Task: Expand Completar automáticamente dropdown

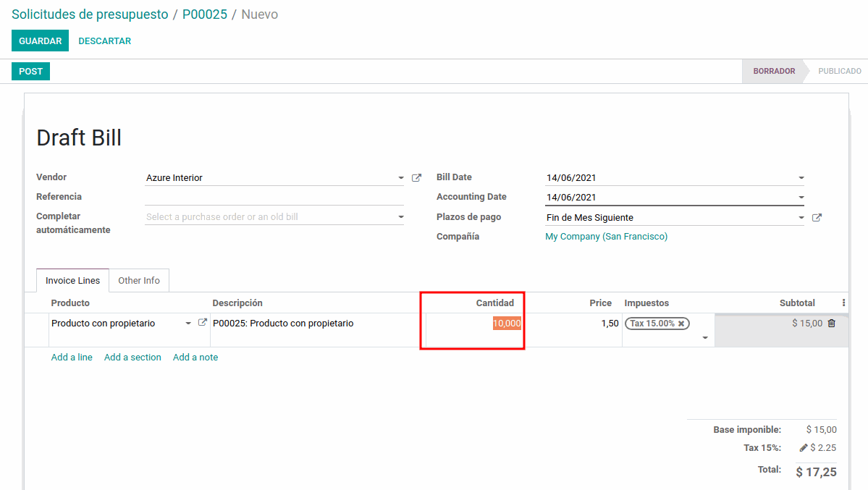Action: 401,217
